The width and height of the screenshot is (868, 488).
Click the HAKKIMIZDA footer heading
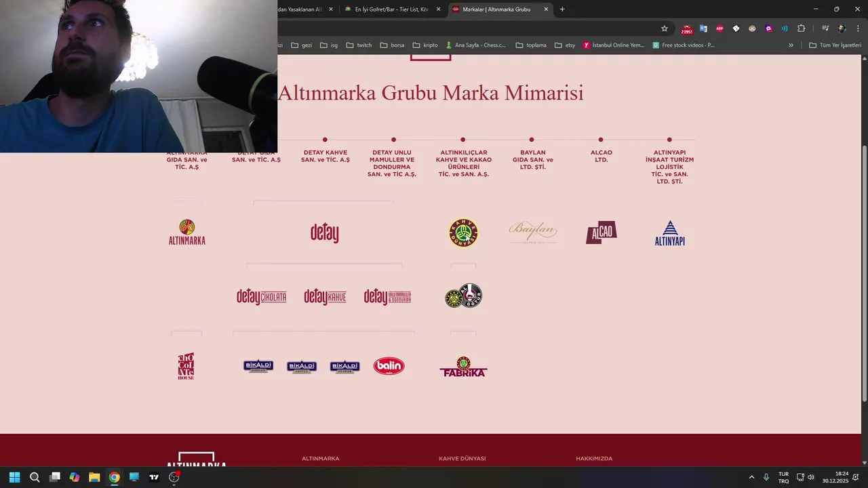(594, 459)
